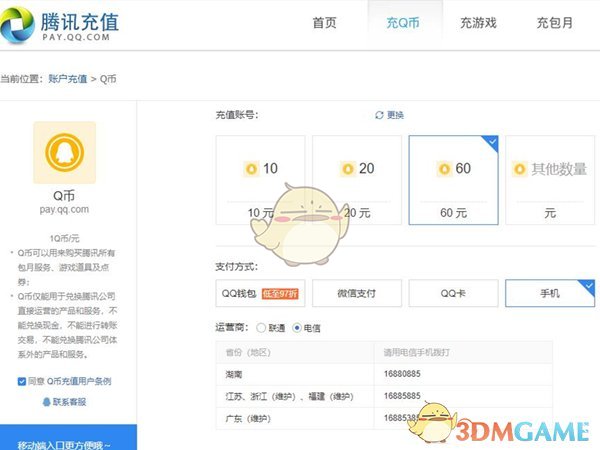Click the coin icon on 60 card

(444, 169)
